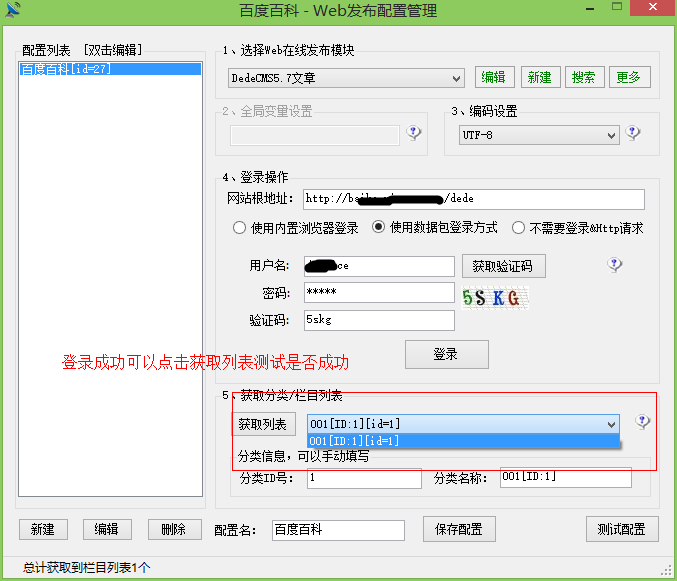Select 不需要登录&Http请求 radio option
The width and height of the screenshot is (677, 581).
click(x=518, y=228)
